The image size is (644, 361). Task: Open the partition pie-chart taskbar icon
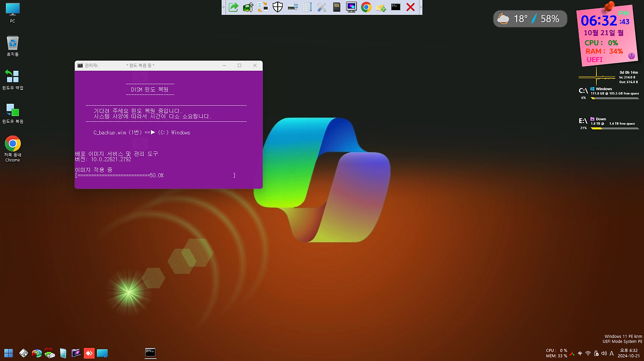[x=36, y=353]
